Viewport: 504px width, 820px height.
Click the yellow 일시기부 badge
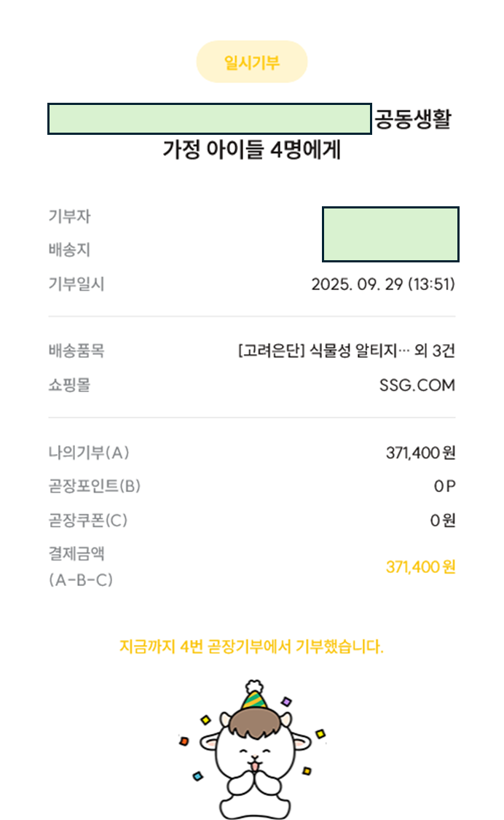pos(252,62)
